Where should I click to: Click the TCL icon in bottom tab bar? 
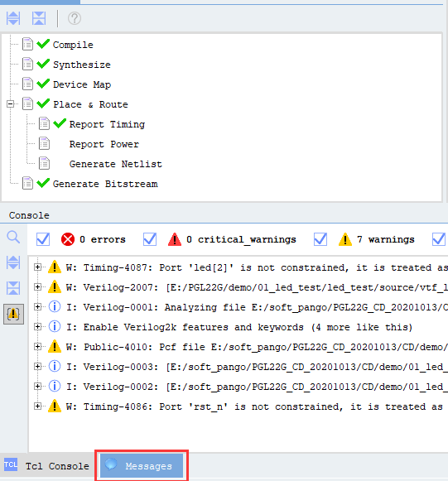coord(11,465)
